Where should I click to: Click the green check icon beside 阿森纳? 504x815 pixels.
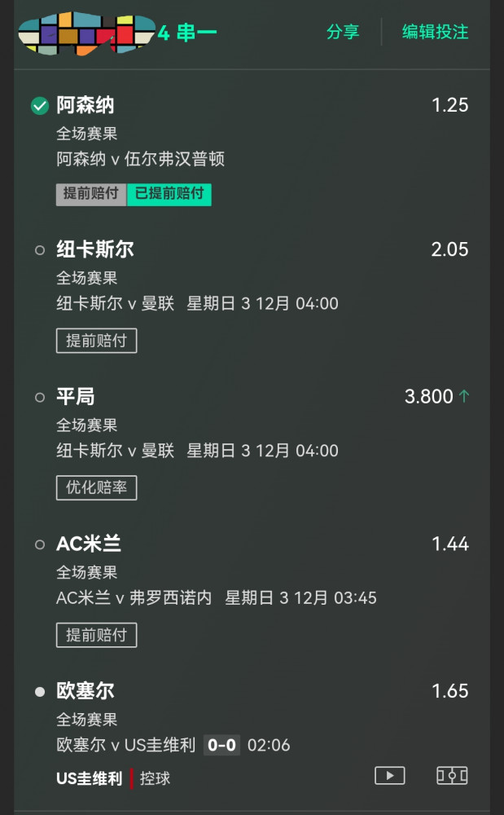40,106
